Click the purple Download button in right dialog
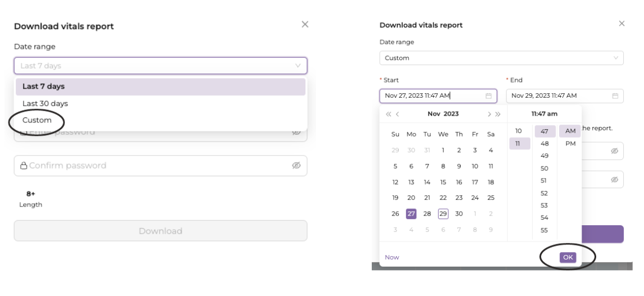Viewport: 644px width, 296px height. [602, 234]
